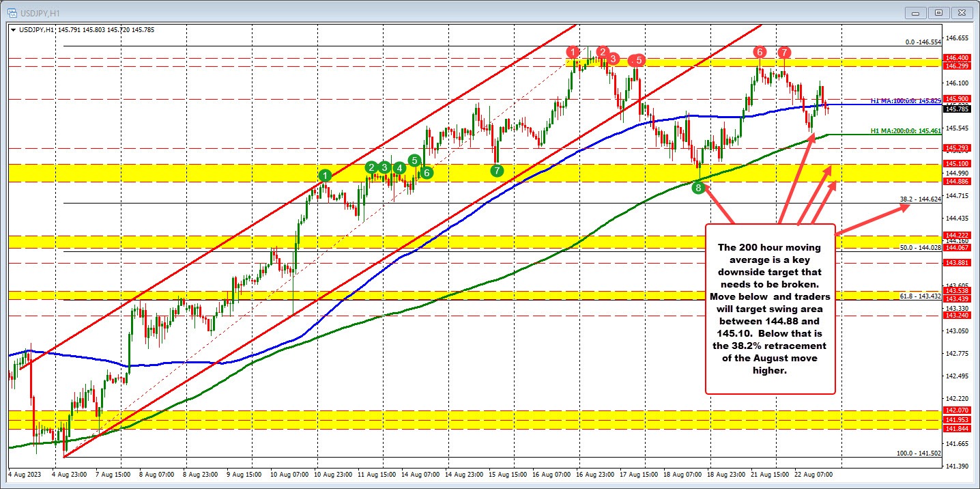The height and width of the screenshot is (489, 980).
Task: Select red marker 1 at the 16 Aug high
Action: pyautogui.click(x=572, y=51)
